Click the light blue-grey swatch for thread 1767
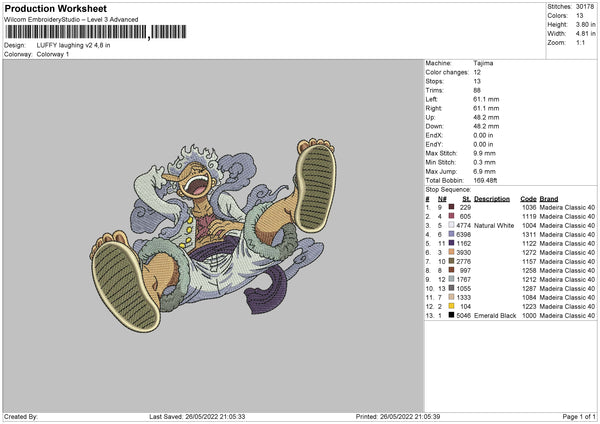This screenshot has width=600, height=424. 451,279
